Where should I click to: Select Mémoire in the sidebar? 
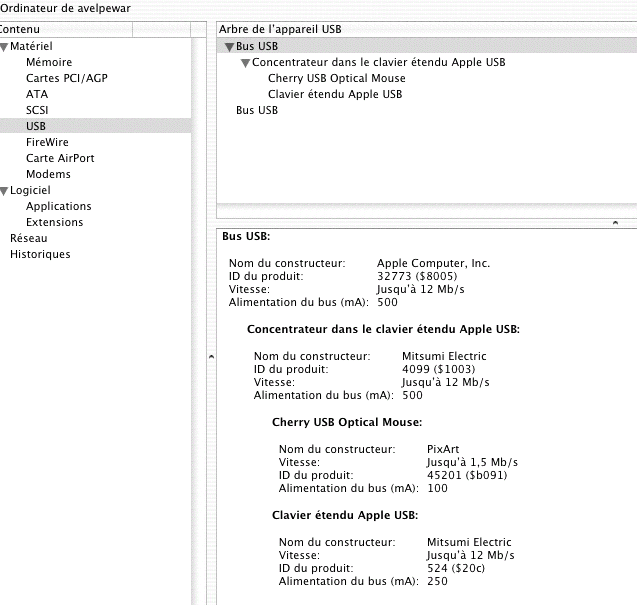(x=49, y=62)
